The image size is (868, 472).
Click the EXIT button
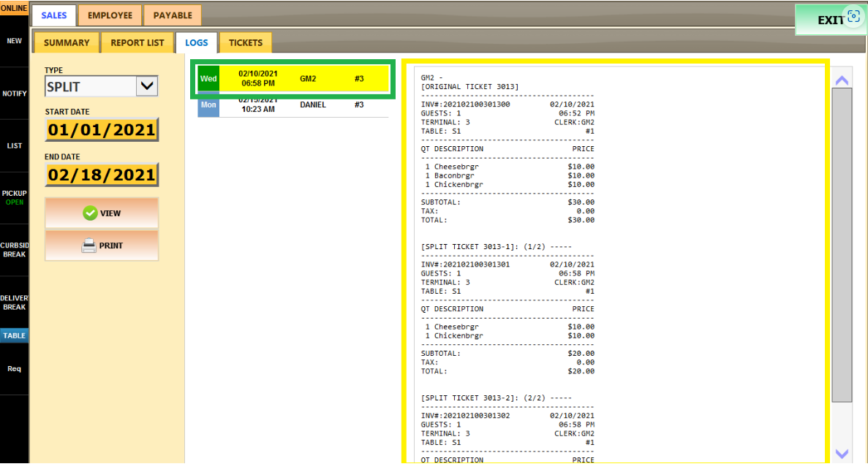point(831,20)
